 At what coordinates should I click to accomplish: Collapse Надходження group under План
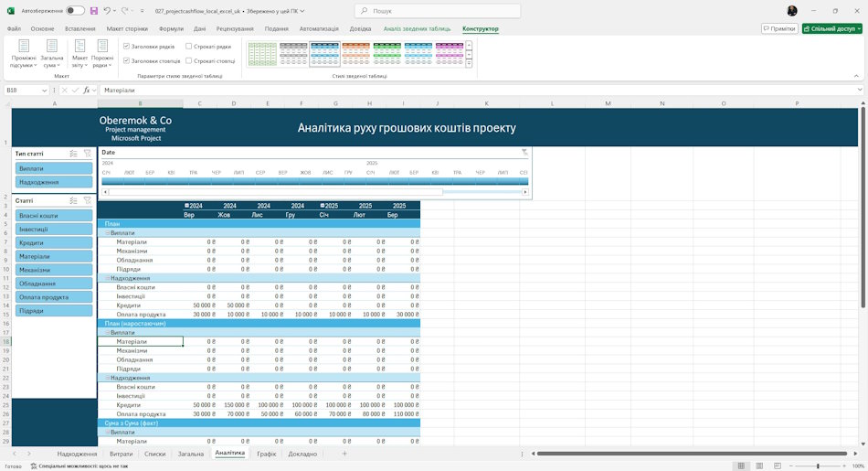click(x=108, y=278)
